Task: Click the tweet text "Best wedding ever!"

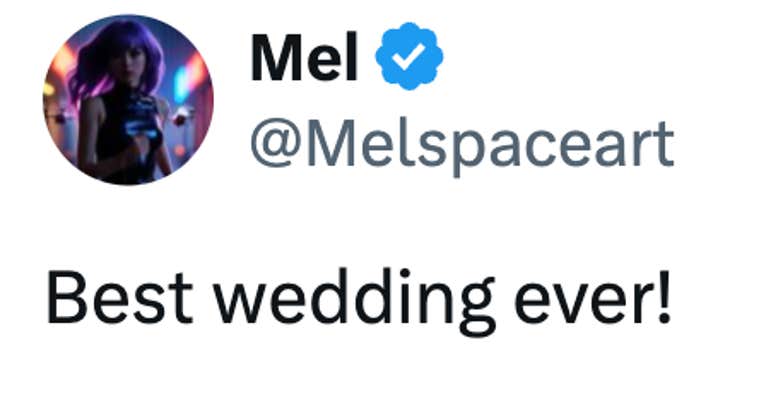Action: coord(358,299)
